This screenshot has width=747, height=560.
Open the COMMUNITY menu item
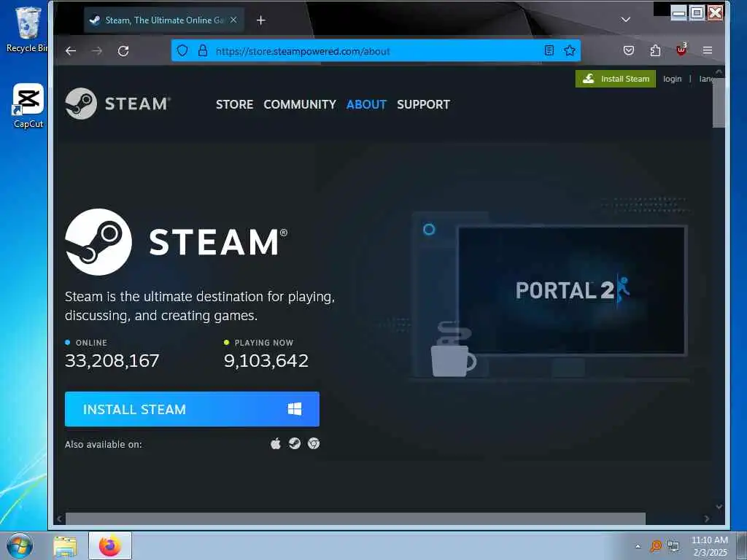click(x=300, y=104)
